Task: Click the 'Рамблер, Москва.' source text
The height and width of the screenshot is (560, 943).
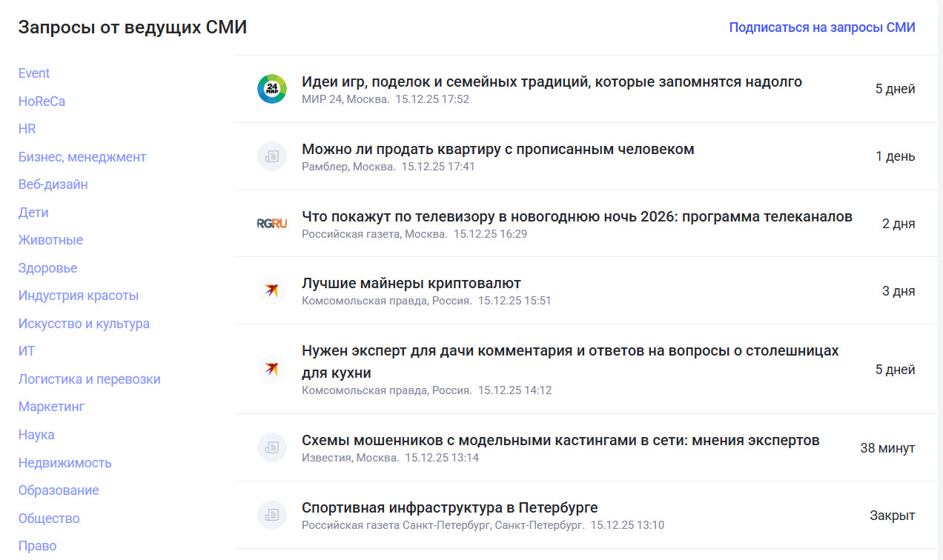Action: pos(348,167)
